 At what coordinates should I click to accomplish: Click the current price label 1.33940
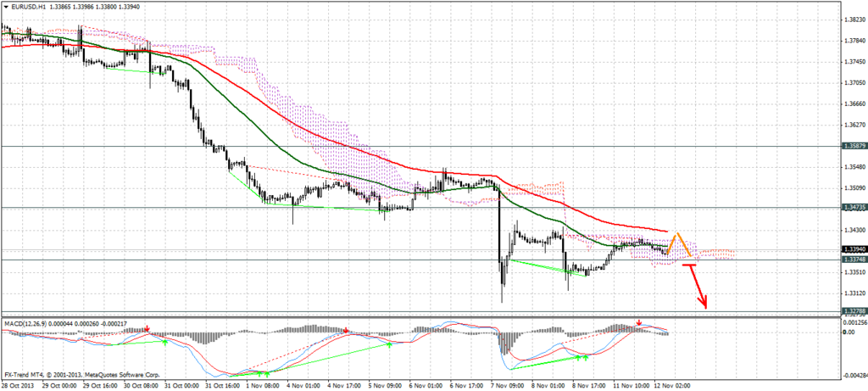(x=854, y=249)
